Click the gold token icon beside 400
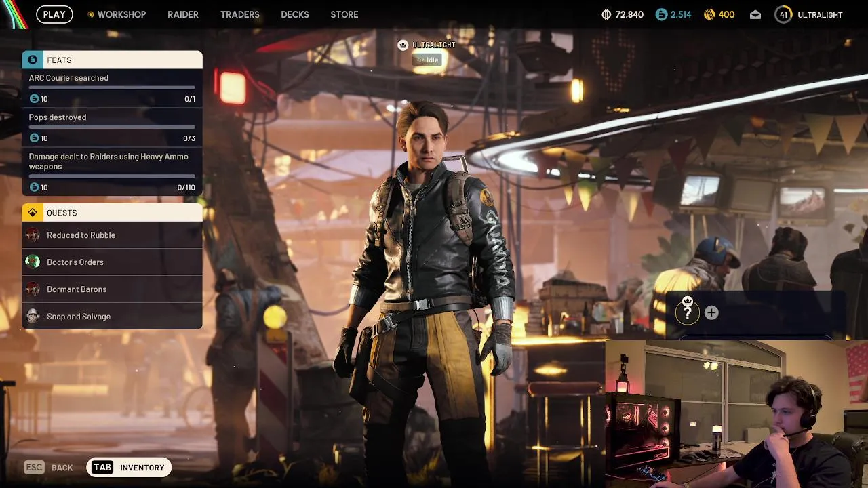The width and height of the screenshot is (868, 488). pos(709,14)
